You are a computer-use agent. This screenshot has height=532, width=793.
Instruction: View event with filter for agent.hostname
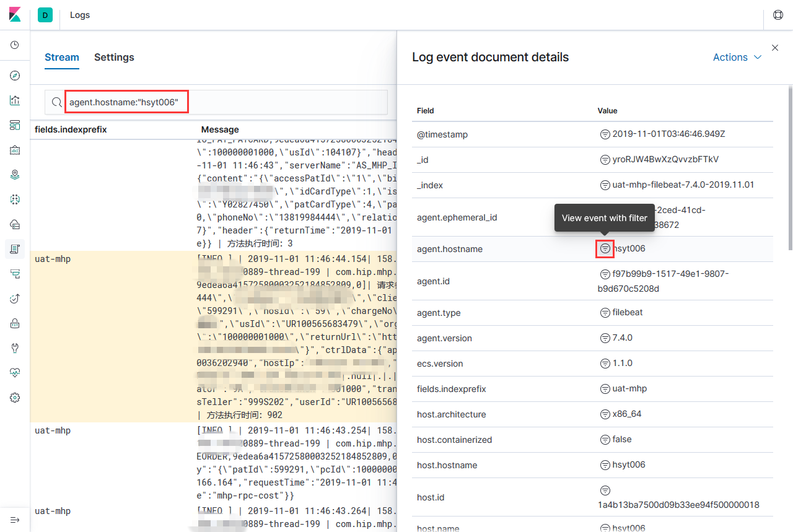tap(605, 249)
